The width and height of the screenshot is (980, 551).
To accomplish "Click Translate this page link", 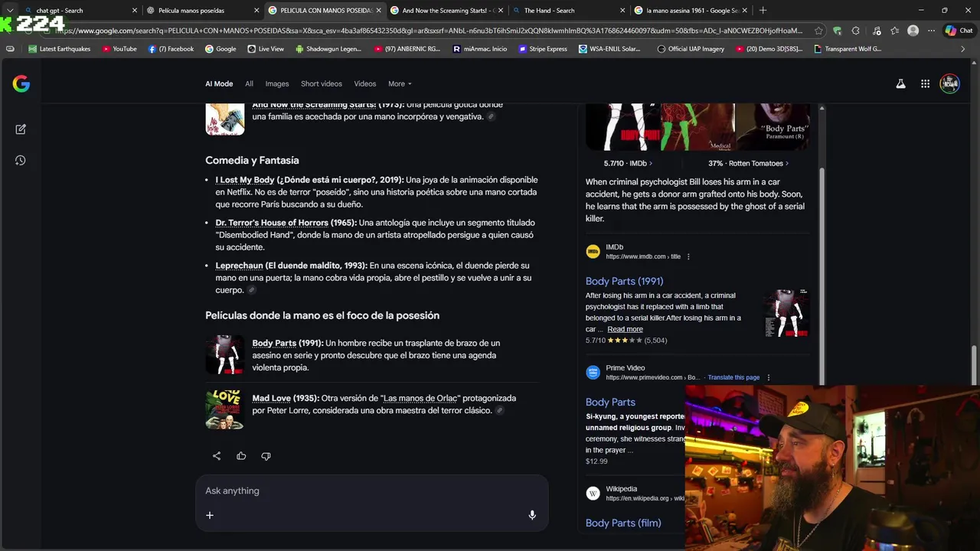I will click(x=733, y=377).
